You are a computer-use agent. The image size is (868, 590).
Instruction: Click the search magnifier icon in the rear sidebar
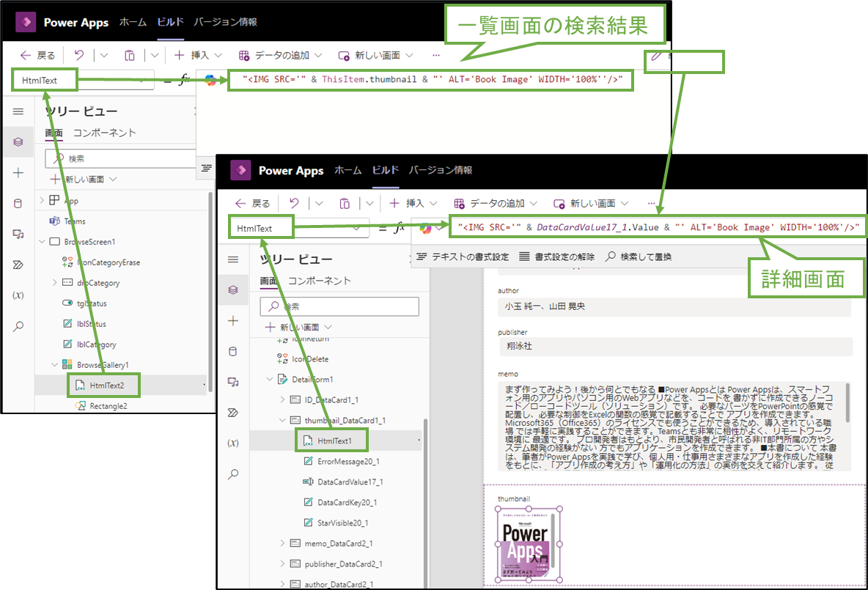(18, 326)
